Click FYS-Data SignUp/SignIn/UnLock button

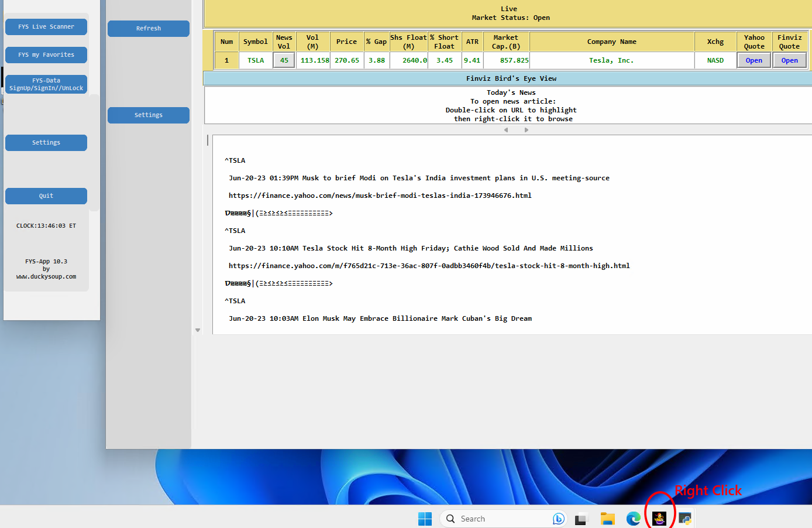(x=46, y=84)
